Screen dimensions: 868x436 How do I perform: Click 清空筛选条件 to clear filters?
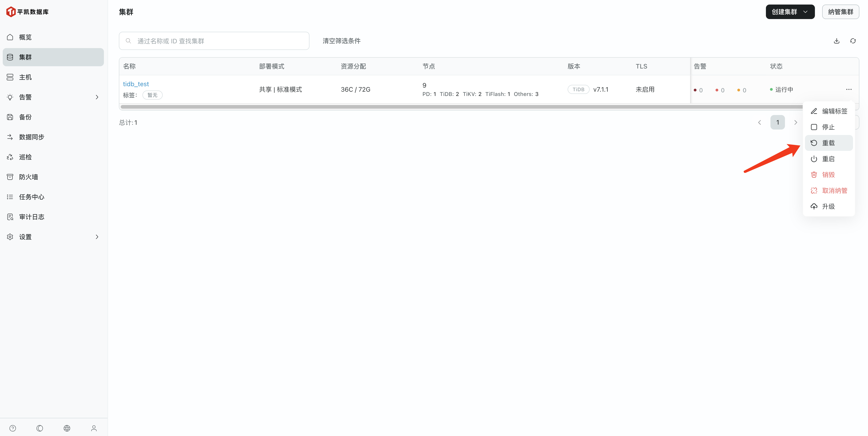pos(341,41)
